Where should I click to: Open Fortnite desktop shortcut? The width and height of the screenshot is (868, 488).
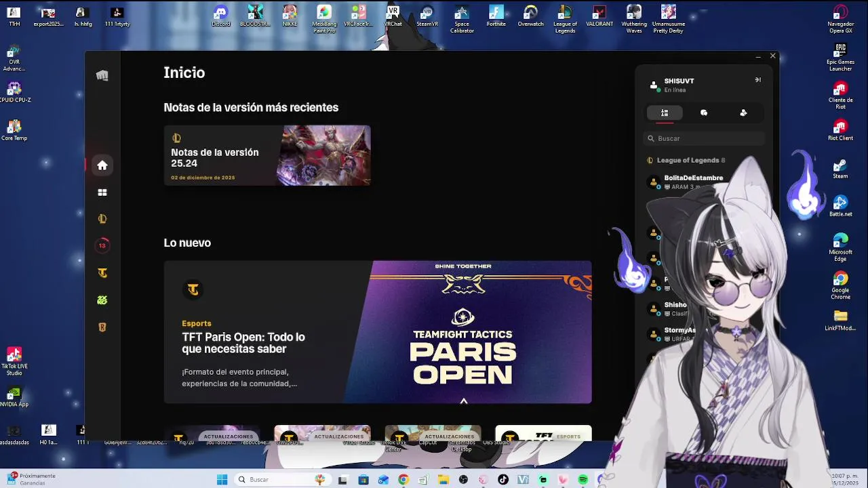(496, 16)
